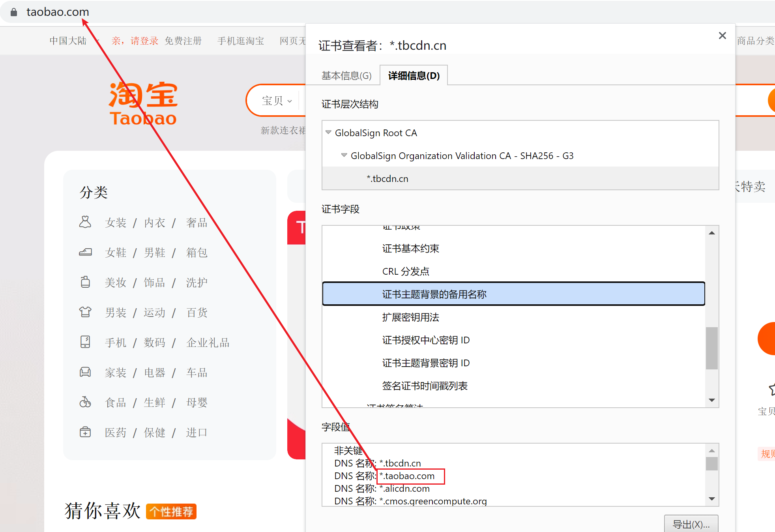Screen dimensions: 775x532
Task: Close the certificate viewer dialog
Action: 722,36
